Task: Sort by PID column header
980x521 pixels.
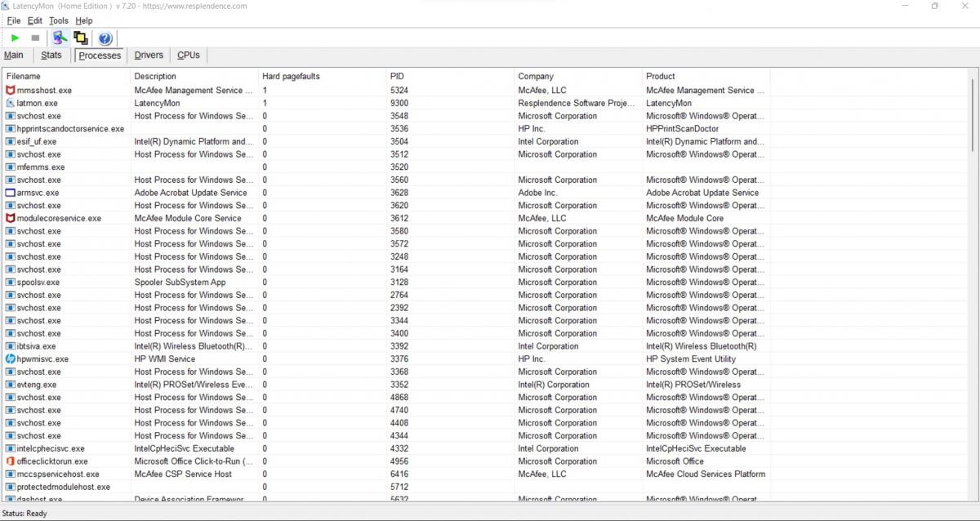Action: [451, 76]
